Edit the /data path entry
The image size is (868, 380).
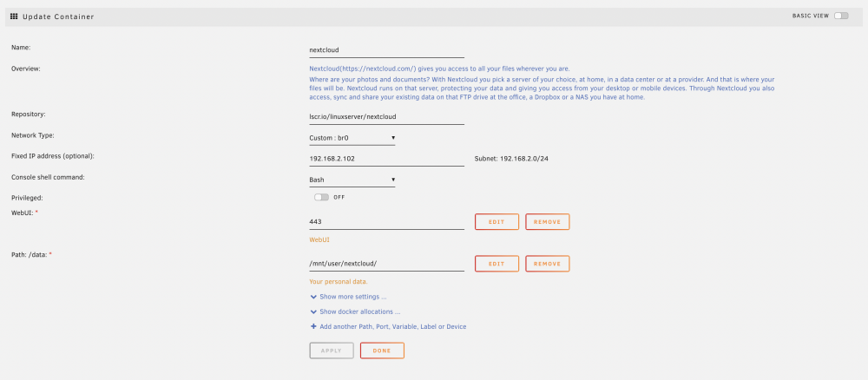(x=496, y=264)
